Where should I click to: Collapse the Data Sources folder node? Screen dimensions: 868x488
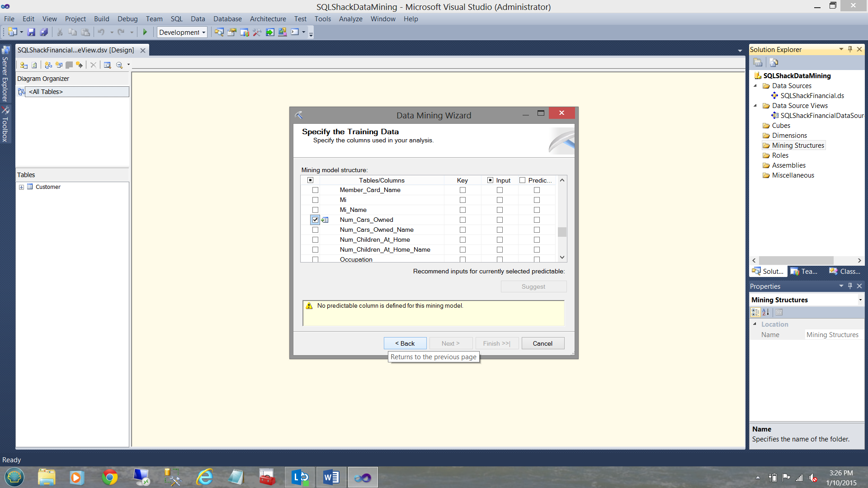(755, 86)
